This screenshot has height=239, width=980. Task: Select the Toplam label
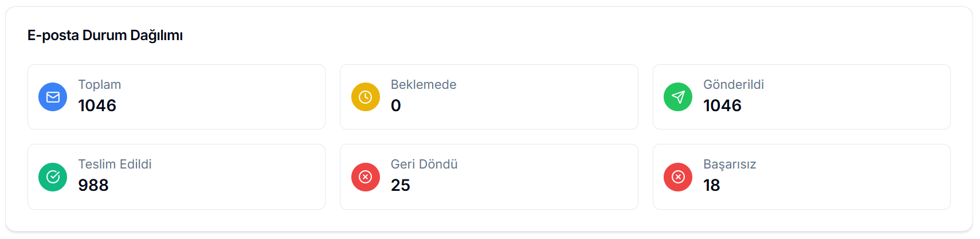pos(100,84)
